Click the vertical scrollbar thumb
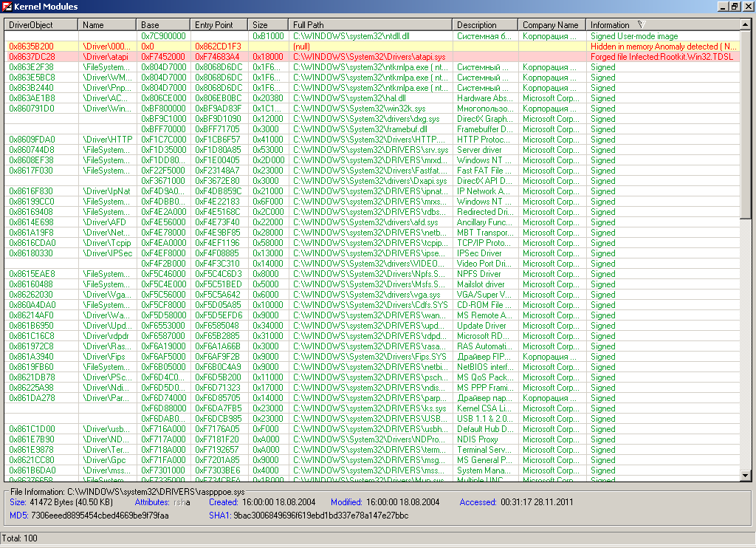This screenshot has width=756, height=548. point(746,124)
